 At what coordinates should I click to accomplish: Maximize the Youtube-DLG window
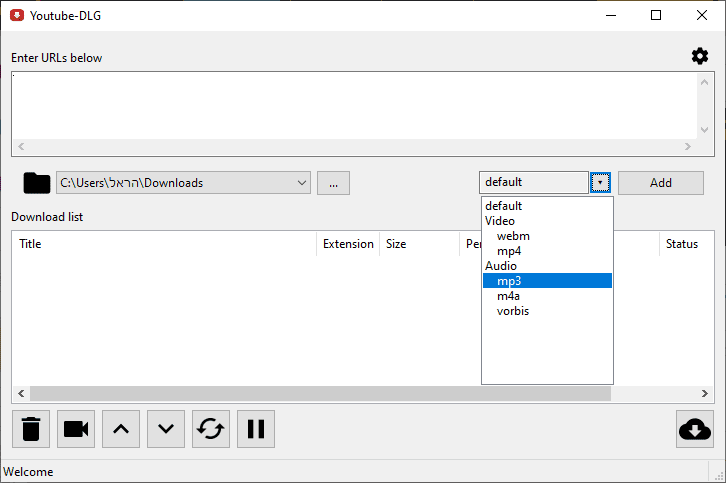pos(656,15)
